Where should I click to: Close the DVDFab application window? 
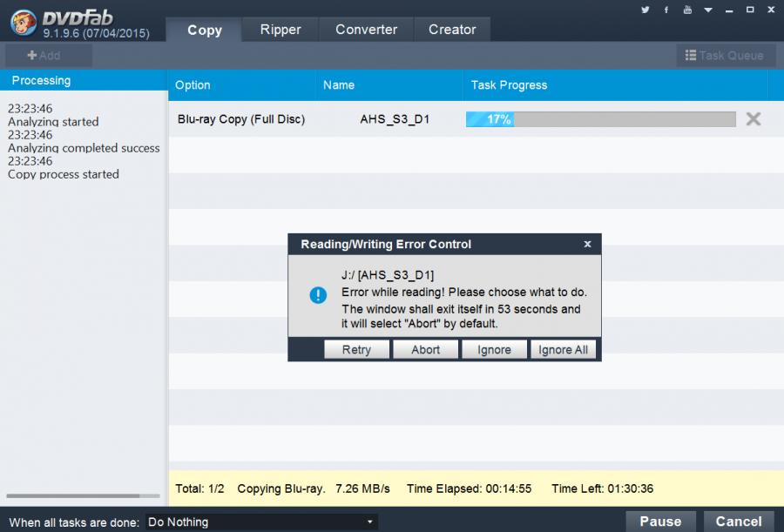(772, 10)
